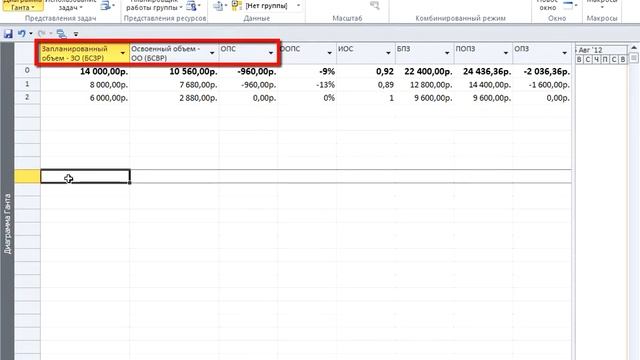The image size is (640, 360).
Task: Click the -1 600,00р. cell
Action: pyautogui.click(x=542, y=84)
